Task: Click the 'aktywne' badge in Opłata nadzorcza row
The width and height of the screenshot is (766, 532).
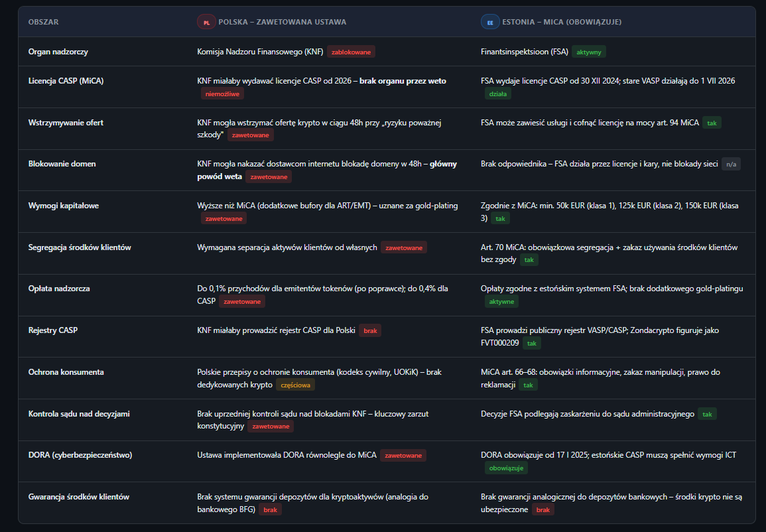Action: click(x=501, y=301)
